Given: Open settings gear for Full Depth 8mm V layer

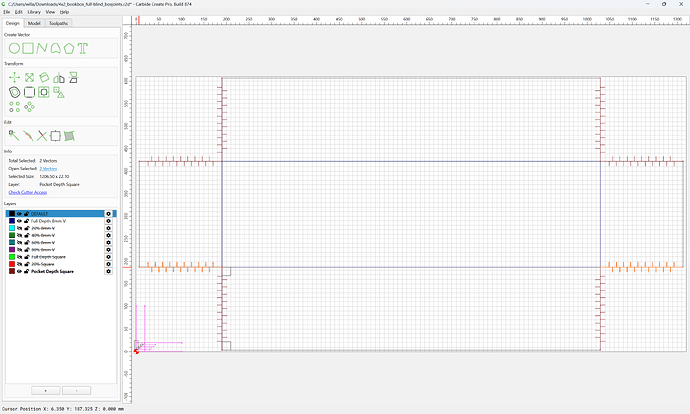Looking at the screenshot, I should [108, 221].
